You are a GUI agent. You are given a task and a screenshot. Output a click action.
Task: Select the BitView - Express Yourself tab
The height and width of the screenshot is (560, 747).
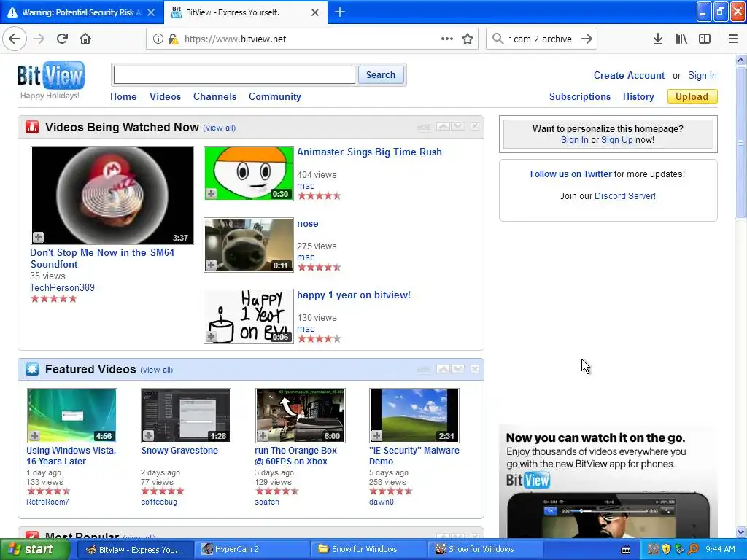click(x=245, y=12)
